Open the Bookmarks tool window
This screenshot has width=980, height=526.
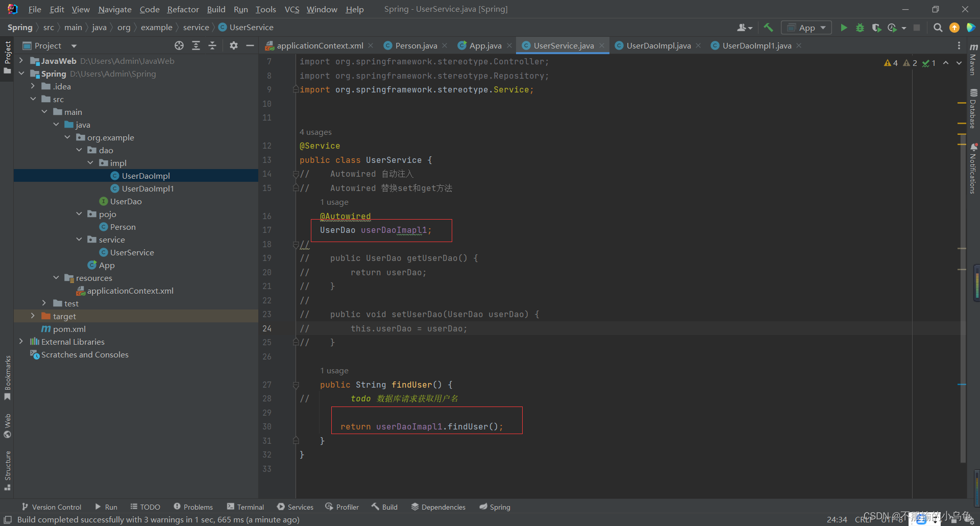click(7, 378)
